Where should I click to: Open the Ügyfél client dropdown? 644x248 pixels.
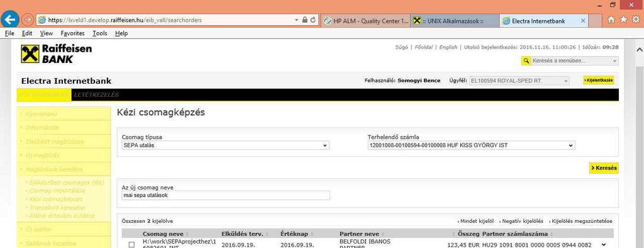[x=519, y=81]
